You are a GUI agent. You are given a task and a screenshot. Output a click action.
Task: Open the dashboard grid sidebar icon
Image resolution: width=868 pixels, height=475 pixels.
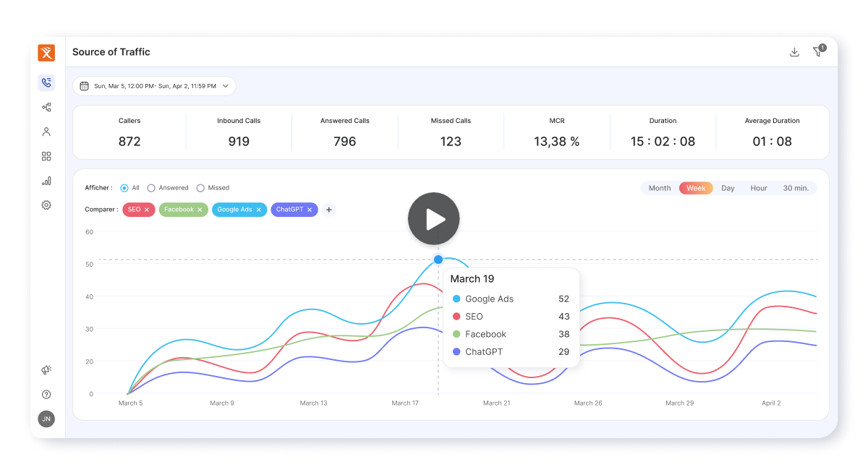click(x=46, y=156)
